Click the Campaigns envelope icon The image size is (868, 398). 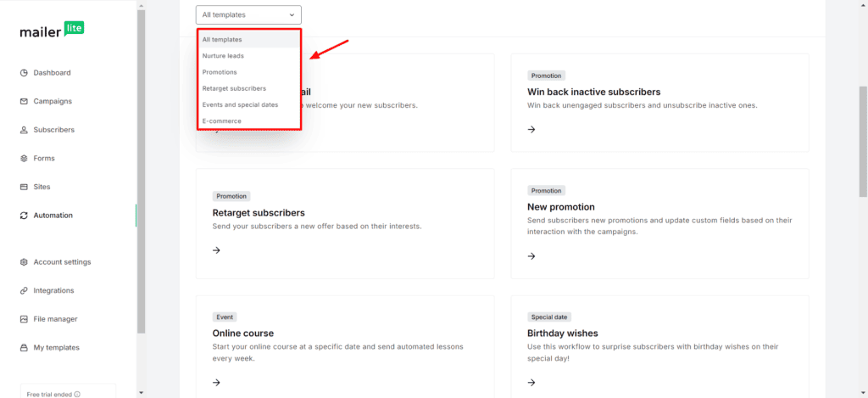tap(24, 102)
